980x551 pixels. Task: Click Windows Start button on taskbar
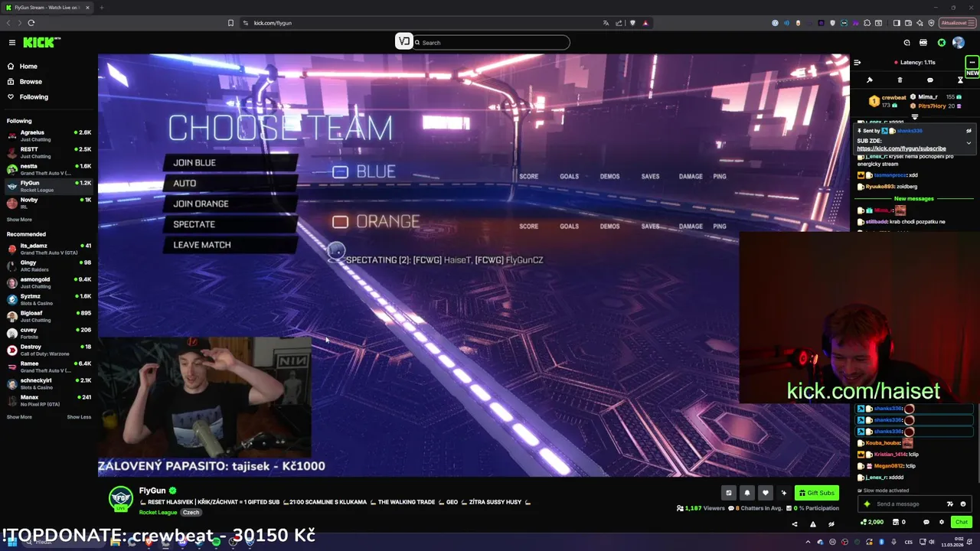point(11,542)
